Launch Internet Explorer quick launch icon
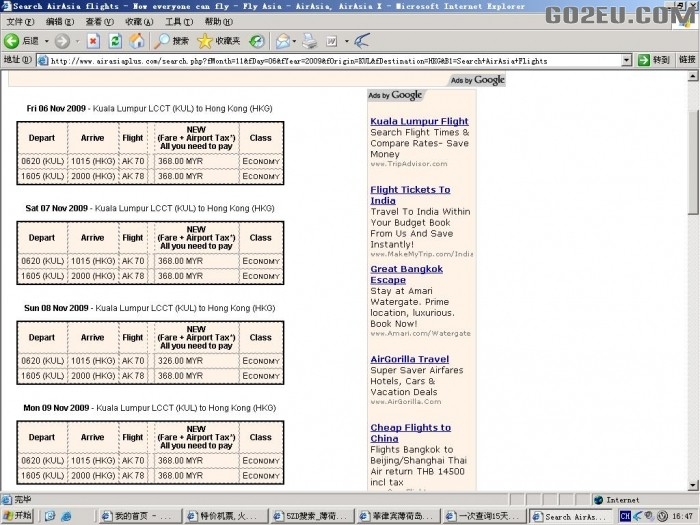 tap(67, 516)
